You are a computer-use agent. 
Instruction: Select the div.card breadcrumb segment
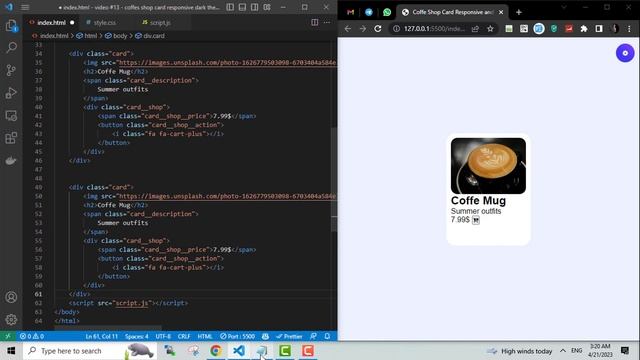click(x=150, y=36)
